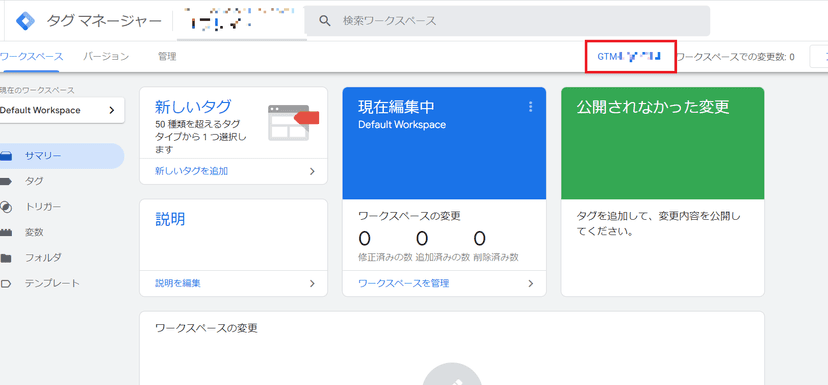Click the bottom ワークスペースの変更 section heading
The image size is (828, 385).
206,328
